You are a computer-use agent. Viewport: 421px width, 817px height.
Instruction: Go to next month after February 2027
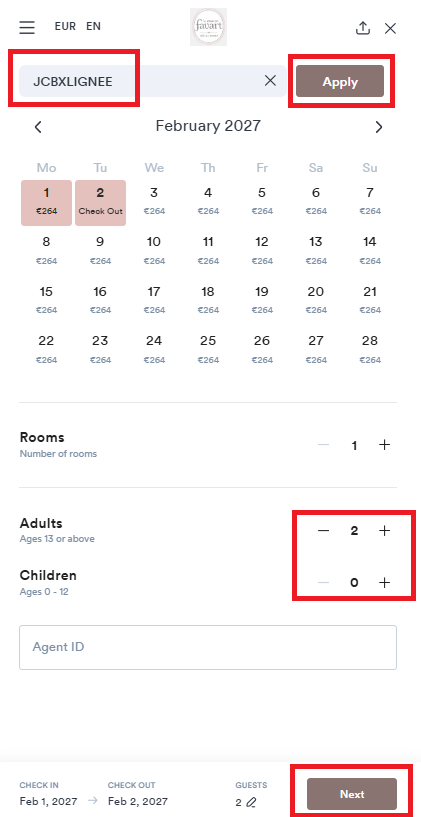[379, 127]
